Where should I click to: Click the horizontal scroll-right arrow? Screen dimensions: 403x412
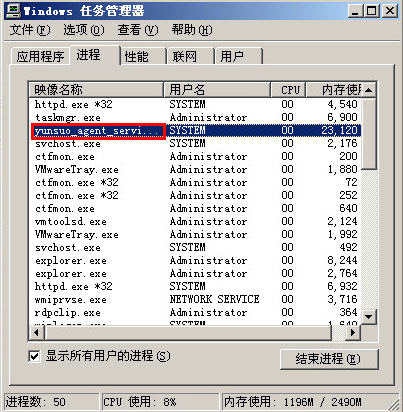[x=353, y=332]
